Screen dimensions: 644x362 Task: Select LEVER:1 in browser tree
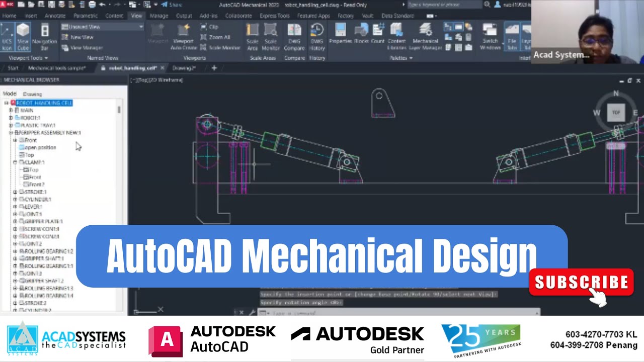[34, 207]
